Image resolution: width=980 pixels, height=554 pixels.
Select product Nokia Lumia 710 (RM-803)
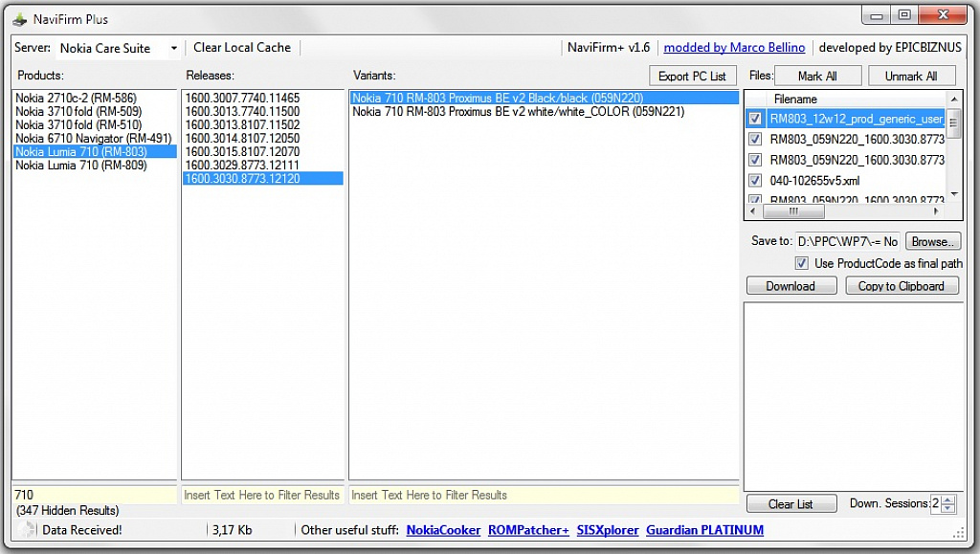[x=95, y=152]
